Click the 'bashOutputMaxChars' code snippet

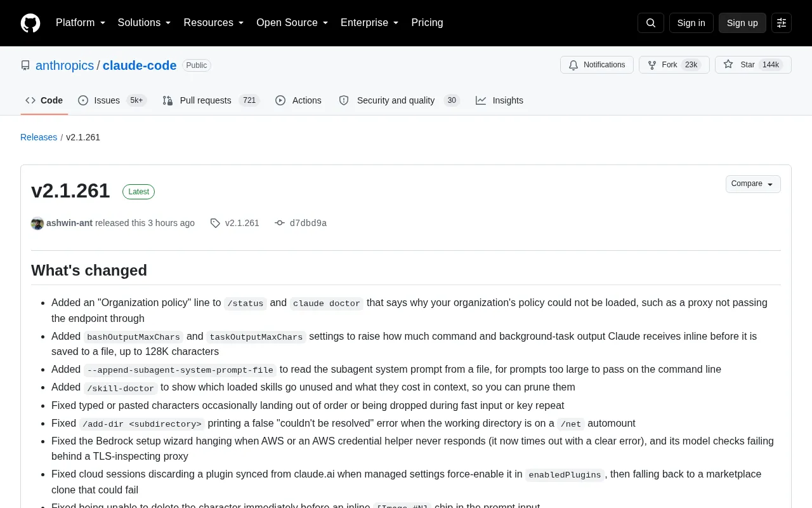point(134,337)
